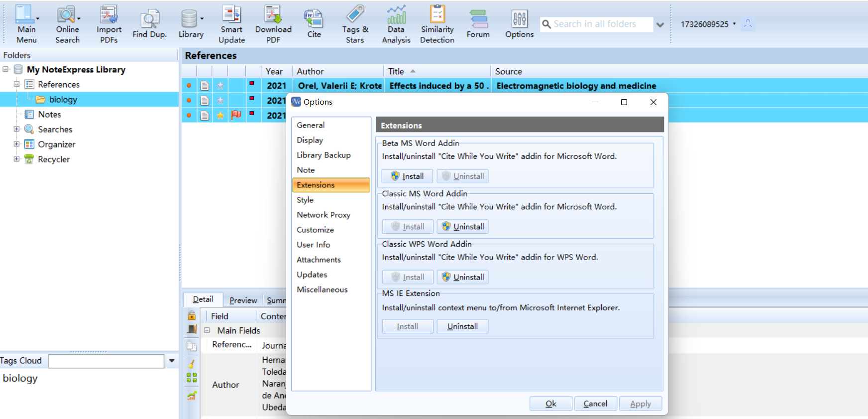The height and width of the screenshot is (419, 868).
Task: Open Online Search tool
Action: (67, 24)
